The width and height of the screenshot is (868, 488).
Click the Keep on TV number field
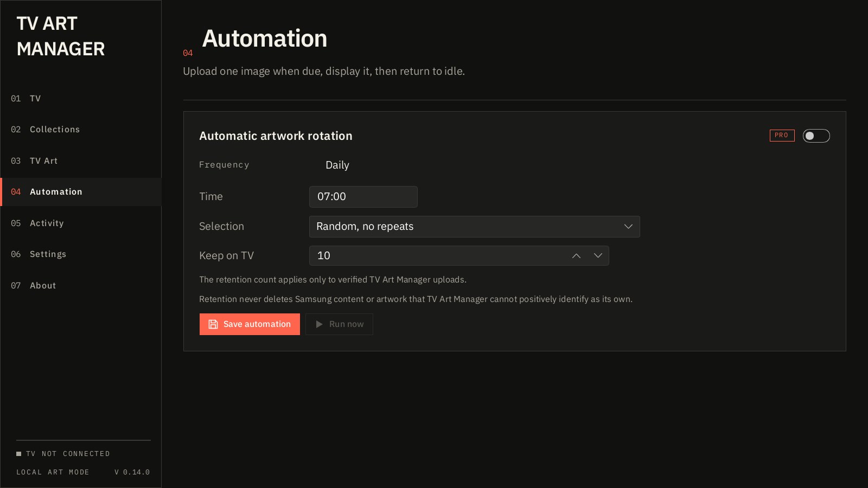459,256
